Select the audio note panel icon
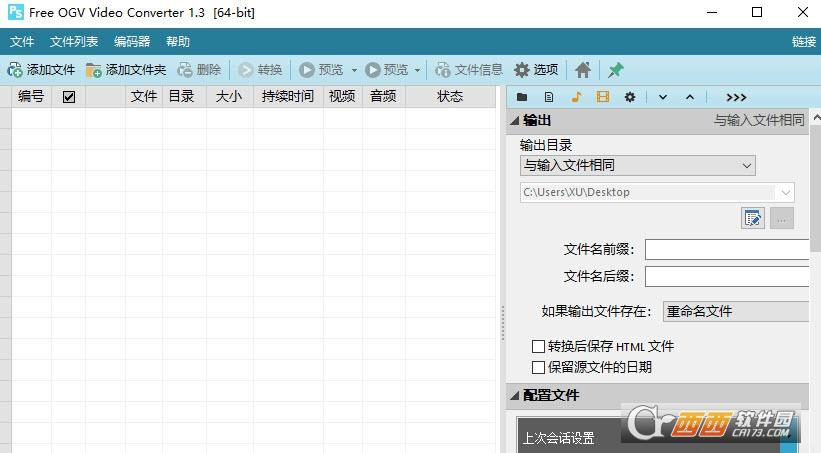 (576, 97)
